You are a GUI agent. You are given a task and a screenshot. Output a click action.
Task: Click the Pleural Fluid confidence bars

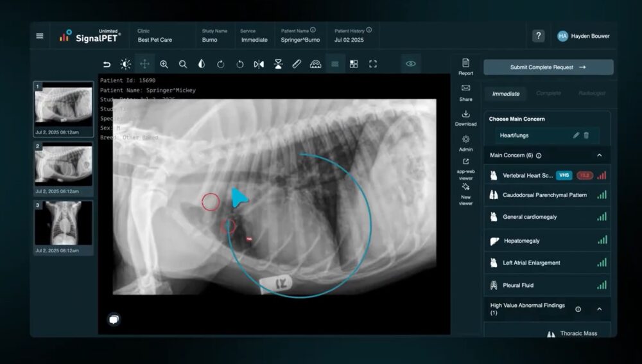tap(602, 285)
